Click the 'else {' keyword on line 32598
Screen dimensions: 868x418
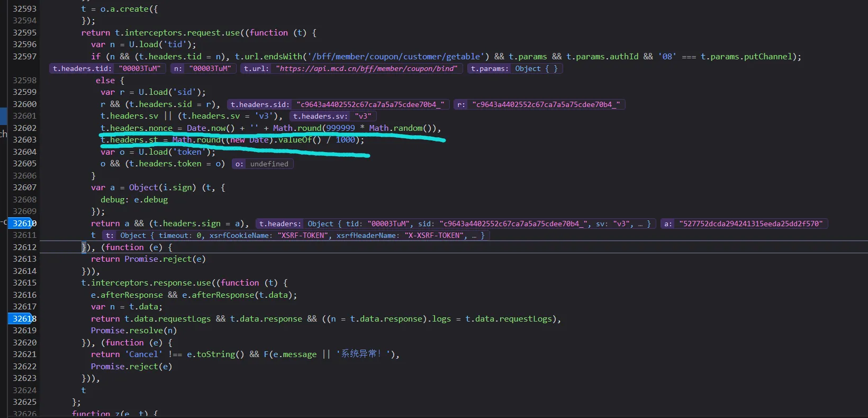coord(110,81)
